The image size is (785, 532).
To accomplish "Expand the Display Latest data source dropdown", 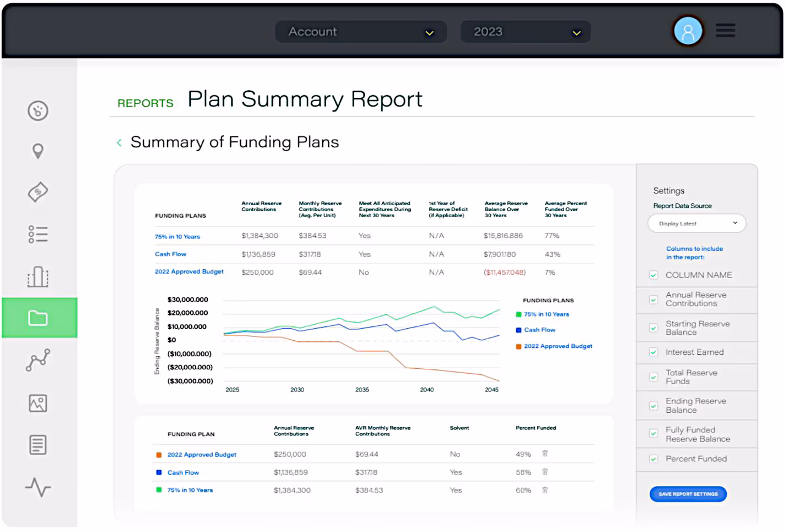I will [x=696, y=223].
